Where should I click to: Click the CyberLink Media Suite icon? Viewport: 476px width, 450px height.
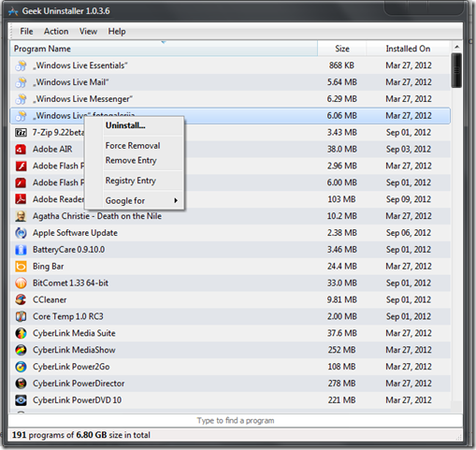pyautogui.click(x=21, y=333)
